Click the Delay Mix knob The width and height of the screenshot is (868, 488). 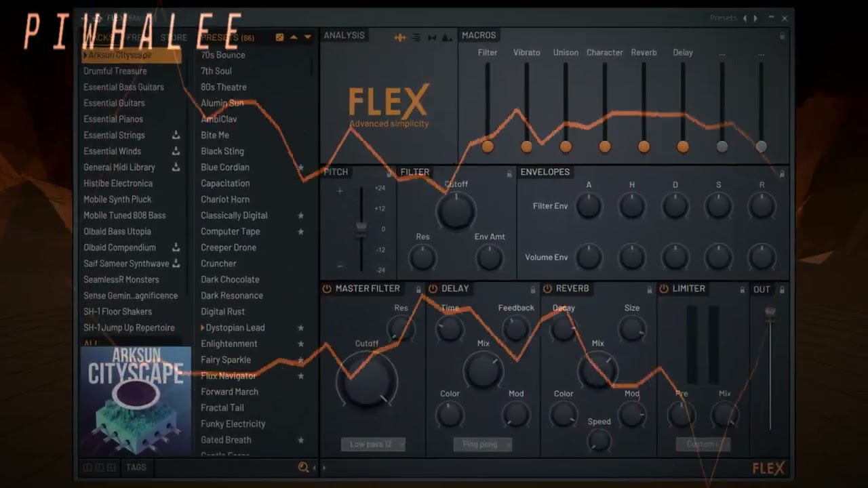(484, 370)
